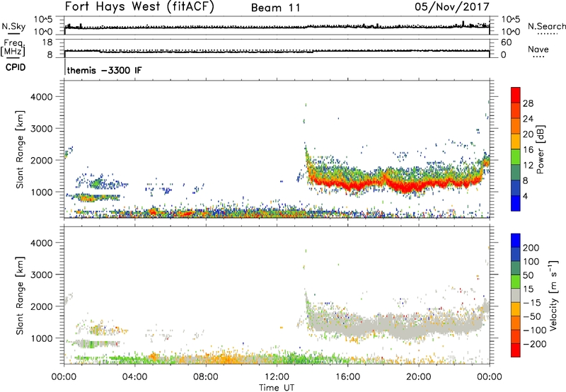Click the Nave legend label
Screen dimensions: 566x392
538,49
